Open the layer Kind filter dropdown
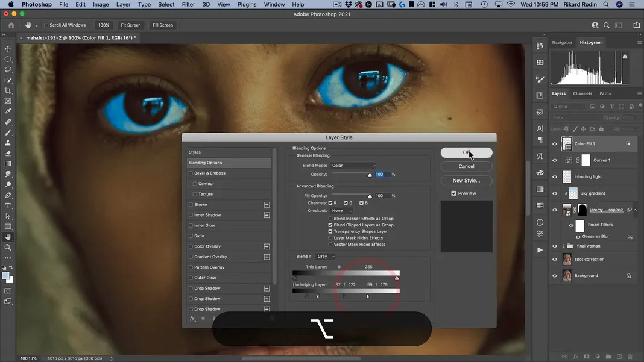The height and width of the screenshot is (362, 644). 569,107
